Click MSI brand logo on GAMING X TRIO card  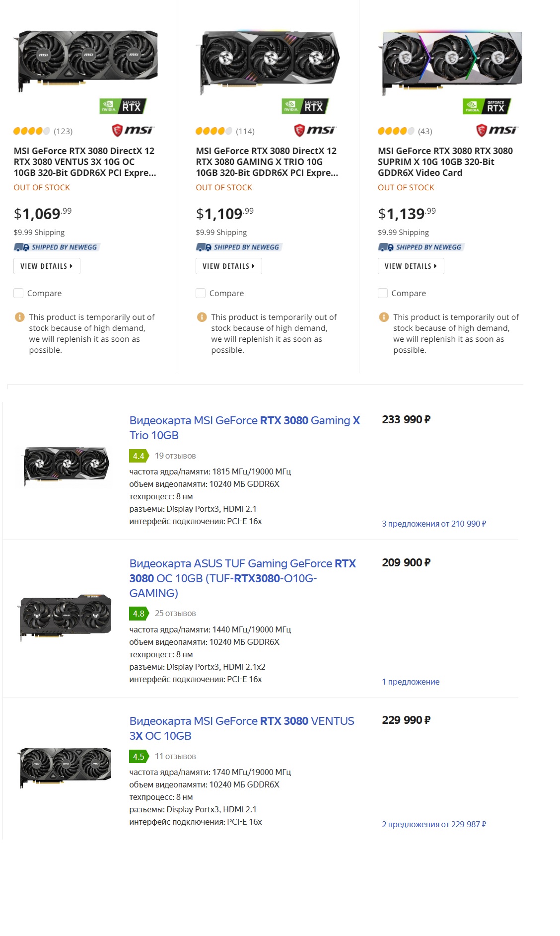click(x=315, y=130)
